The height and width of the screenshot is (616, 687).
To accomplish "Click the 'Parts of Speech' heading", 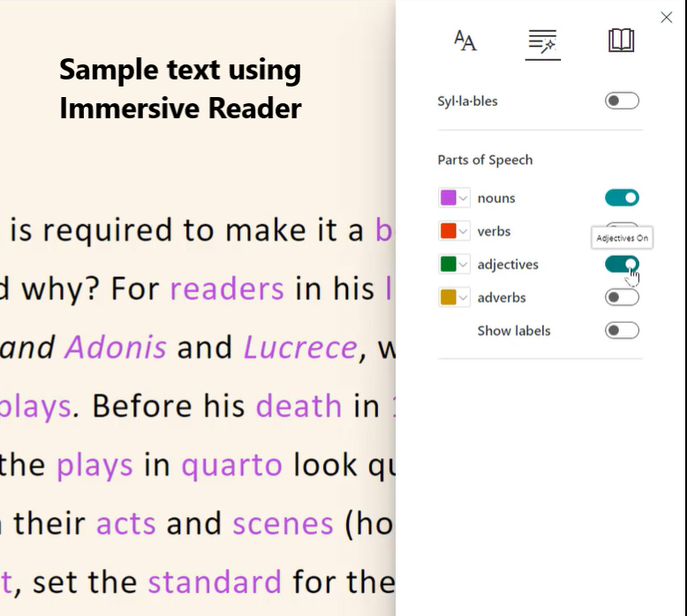I will [485, 161].
